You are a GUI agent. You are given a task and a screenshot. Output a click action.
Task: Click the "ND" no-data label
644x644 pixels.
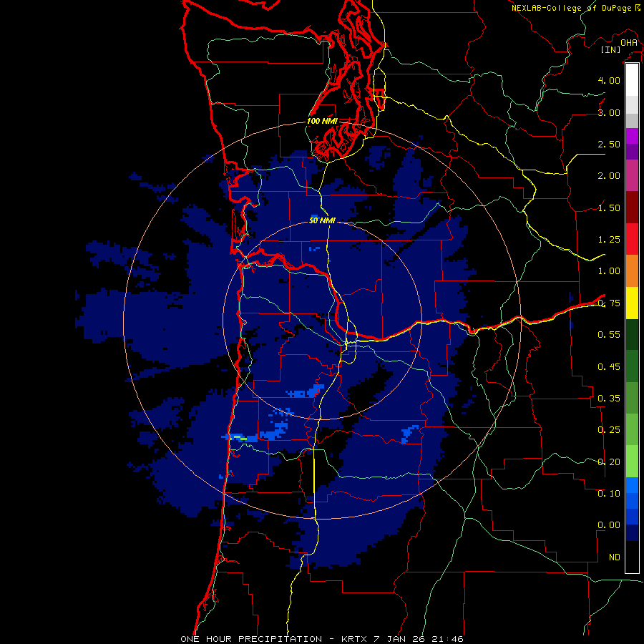(615, 557)
